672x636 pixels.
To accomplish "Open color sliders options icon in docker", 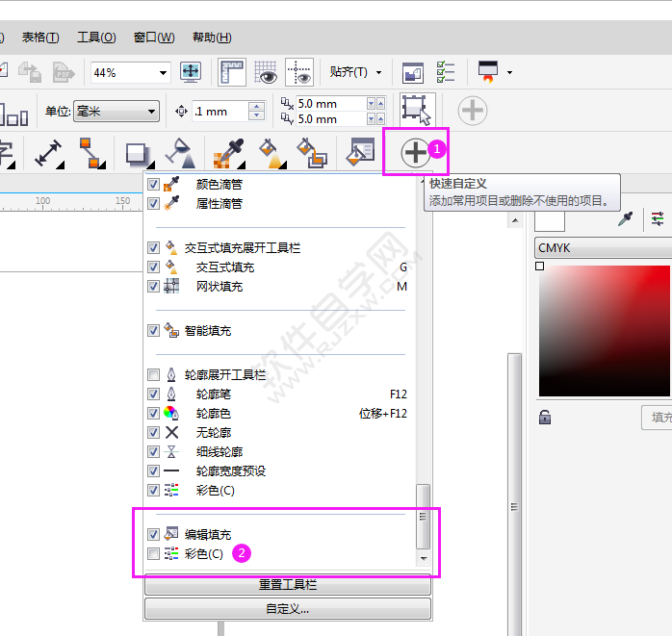I will pyautogui.click(x=658, y=218).
